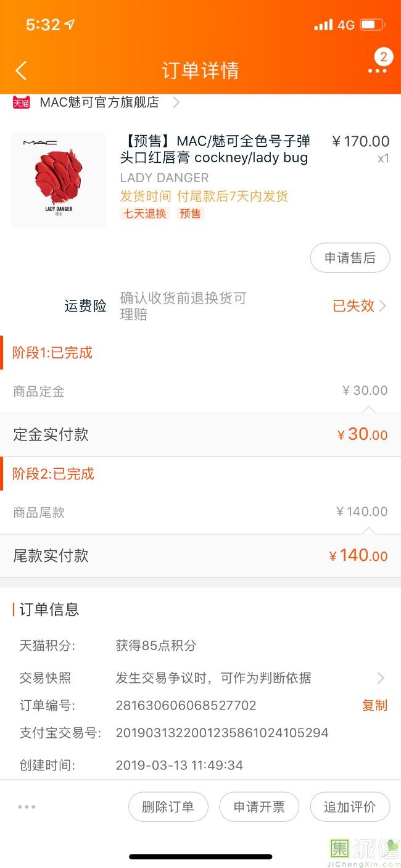Tap the 阶段1:已完成 section header
The height and width of the screenshot is (868, 401).
pyautogui.click(x=52, y=353)
